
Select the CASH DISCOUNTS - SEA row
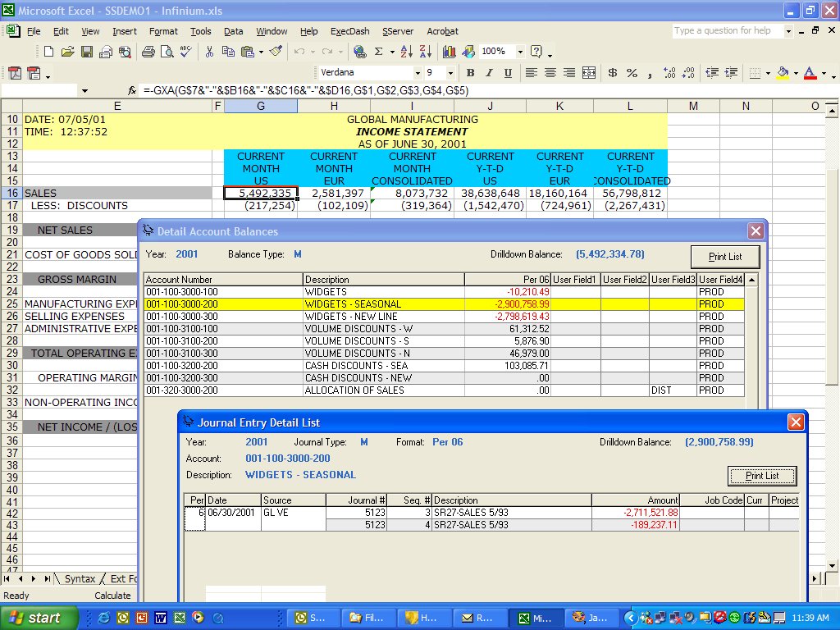tap(444, 365)
